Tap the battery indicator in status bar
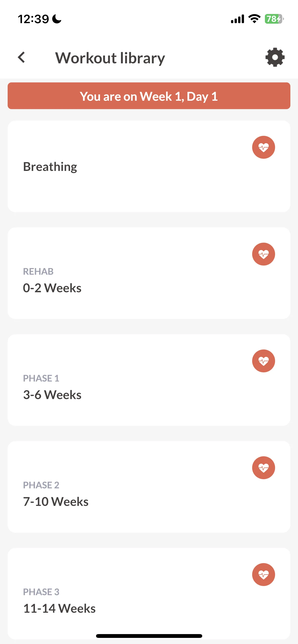 274,19
